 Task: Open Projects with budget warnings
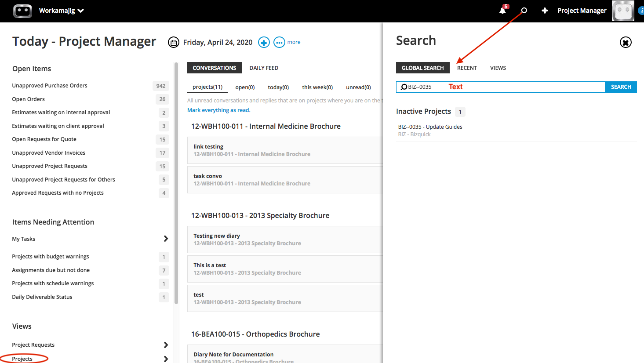pos(51,257)
